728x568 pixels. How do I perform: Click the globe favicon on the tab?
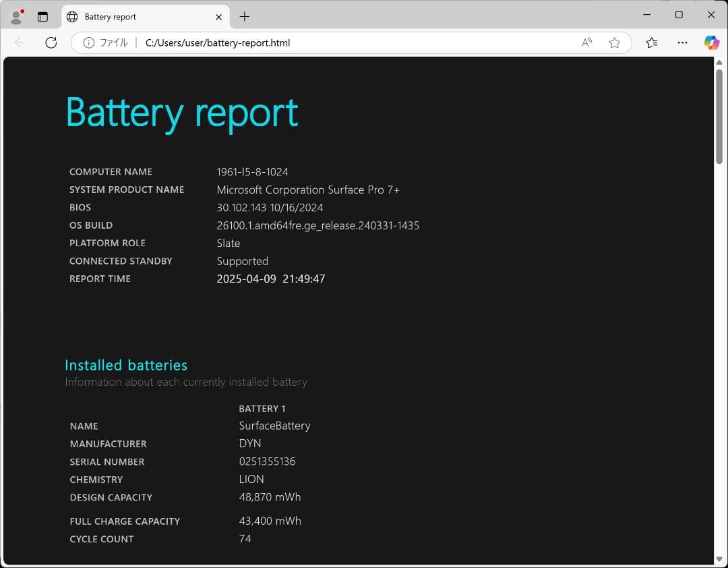point(71,16)
